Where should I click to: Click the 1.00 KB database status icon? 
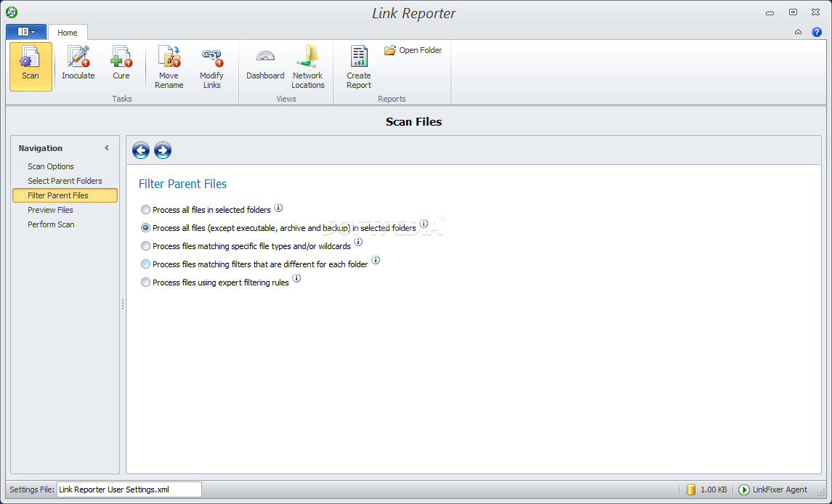coord(691,489)
